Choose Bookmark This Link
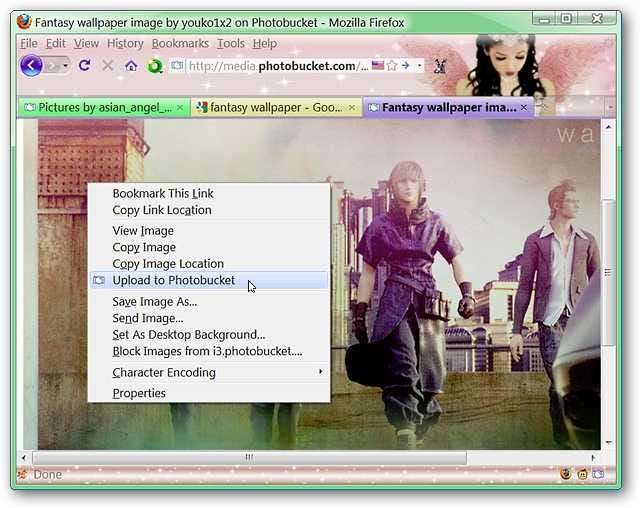Screen dimensions: 640x508 (208, 193)
